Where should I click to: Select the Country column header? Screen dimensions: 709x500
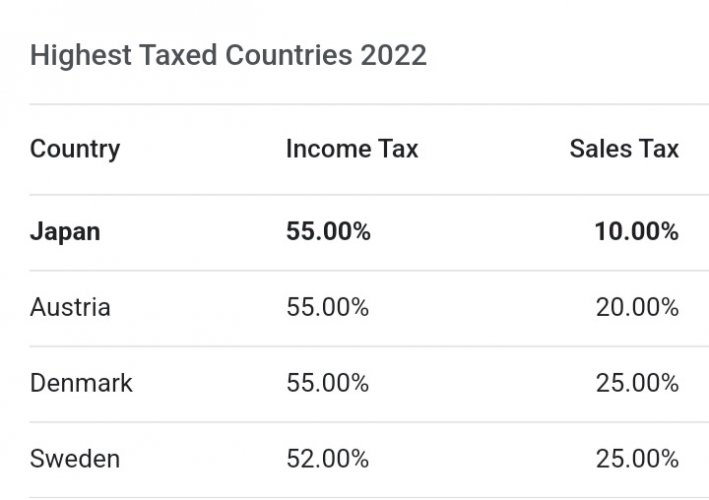75,150
